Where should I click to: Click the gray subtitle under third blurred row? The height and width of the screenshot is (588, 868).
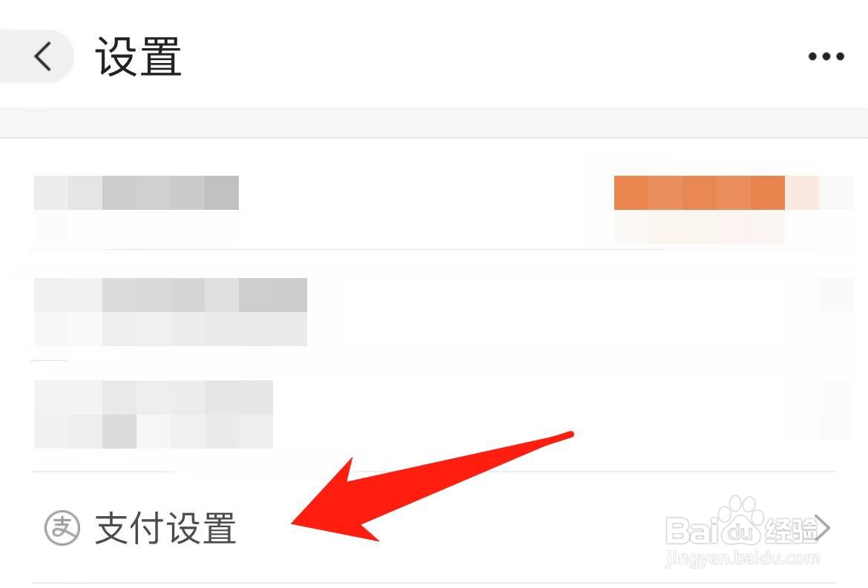click(x=154, y=432)
